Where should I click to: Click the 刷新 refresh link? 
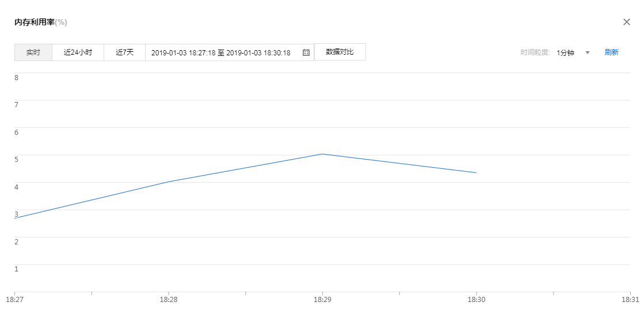(611, 52)
